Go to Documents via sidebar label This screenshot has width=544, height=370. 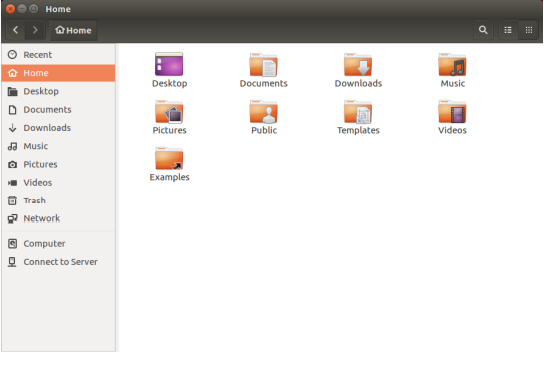(x=47, y=110)
